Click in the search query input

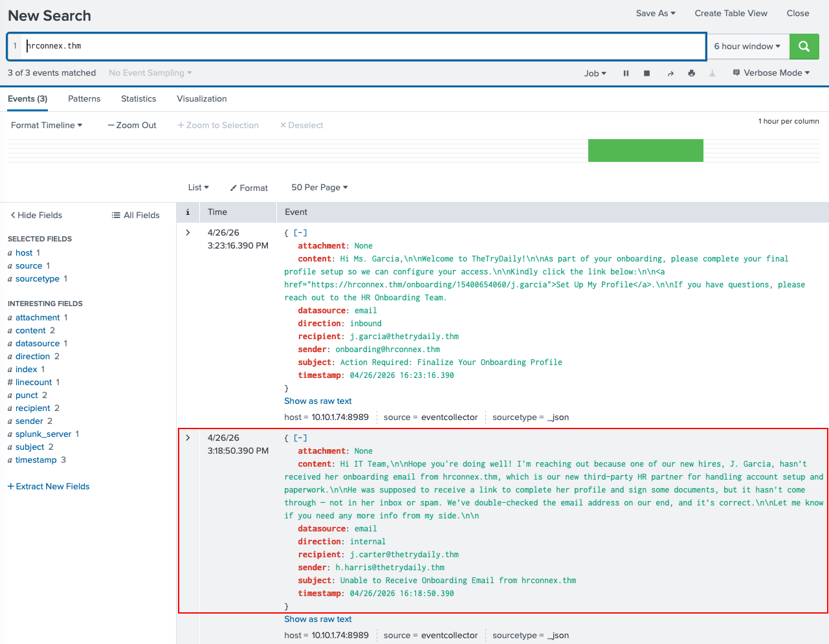(362, 46)
